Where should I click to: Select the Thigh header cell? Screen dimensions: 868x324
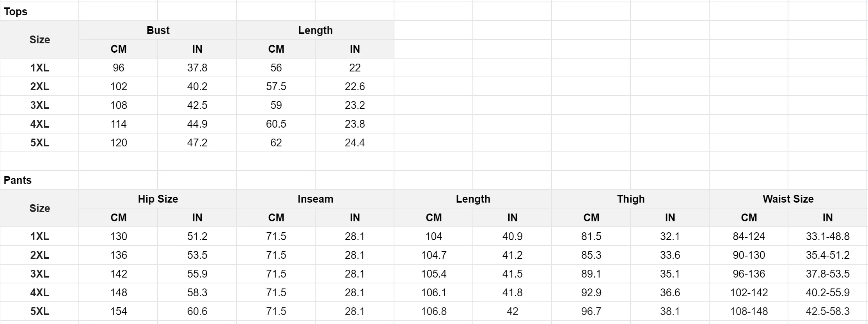tap(630, 199)
